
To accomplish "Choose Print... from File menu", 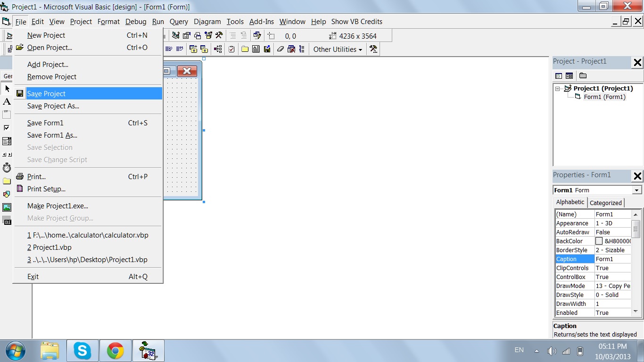I will [88, 177].
